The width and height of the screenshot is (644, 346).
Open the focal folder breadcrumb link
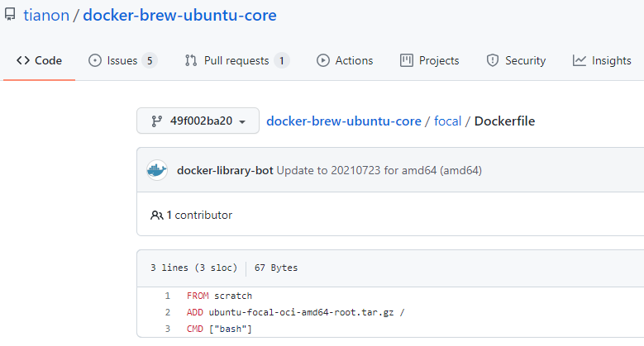coord(448,121)
